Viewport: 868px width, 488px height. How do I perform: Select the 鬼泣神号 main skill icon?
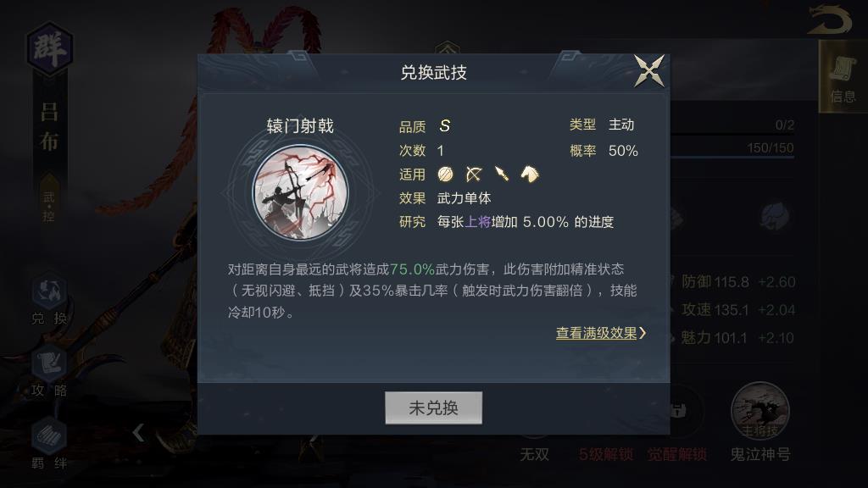[x=760, y=411]
